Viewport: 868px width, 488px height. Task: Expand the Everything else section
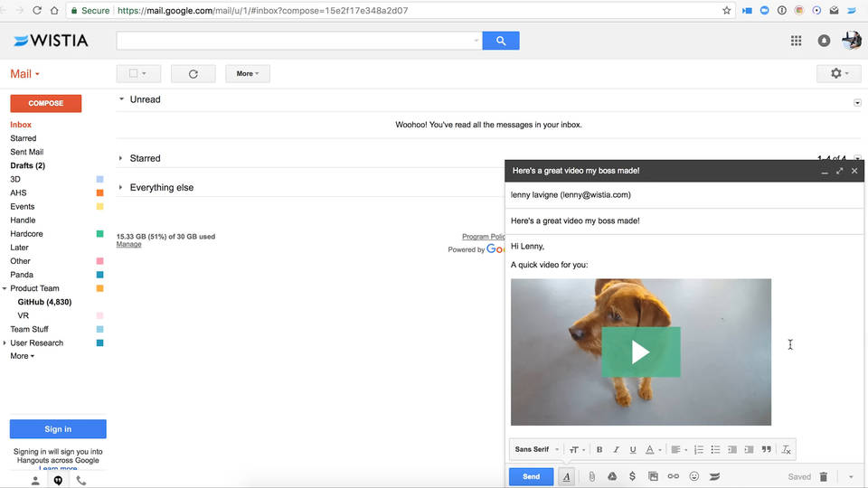[120, 188]
